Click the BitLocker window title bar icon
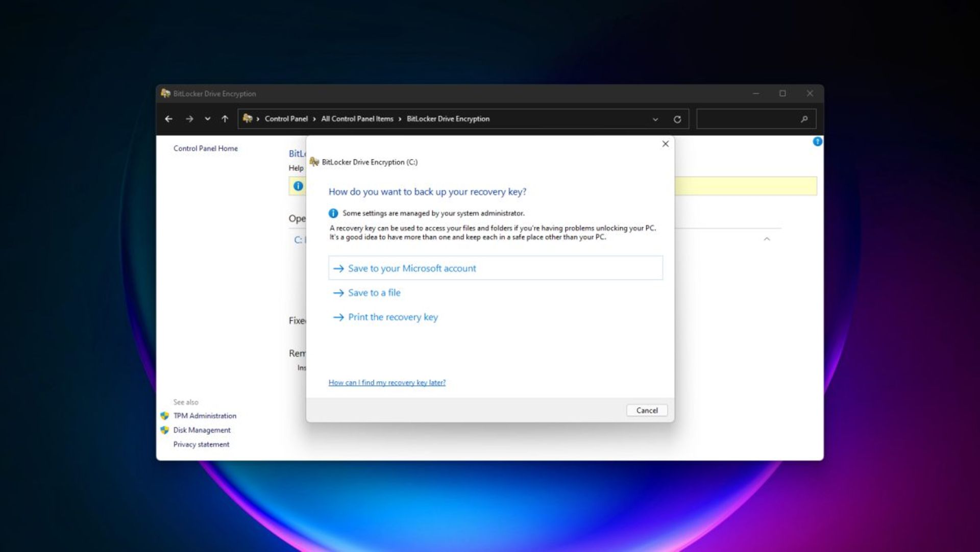This screenshot has width=980, height=552. pos(165,93)
